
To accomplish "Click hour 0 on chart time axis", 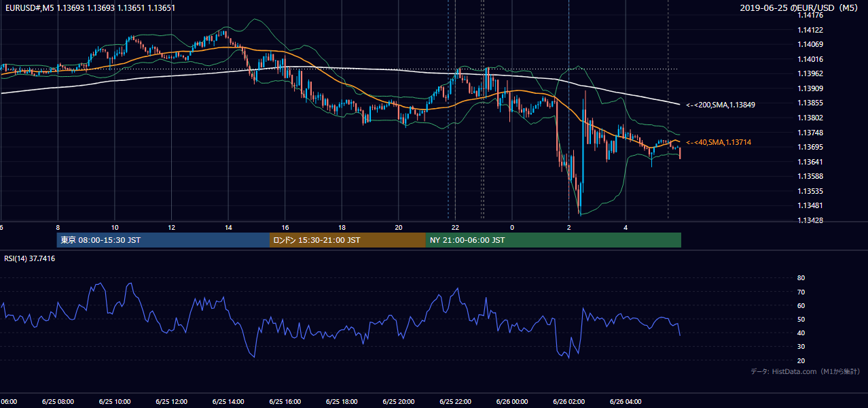I will coord(512,227).
